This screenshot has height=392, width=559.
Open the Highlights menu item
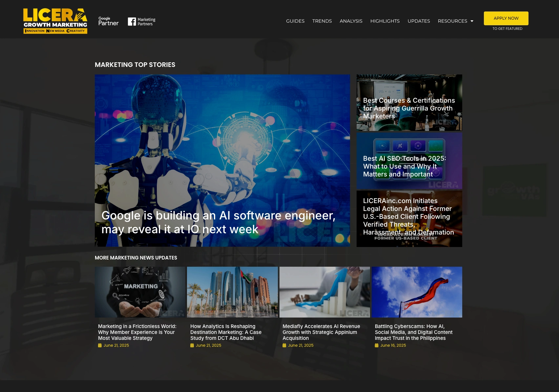385,21
